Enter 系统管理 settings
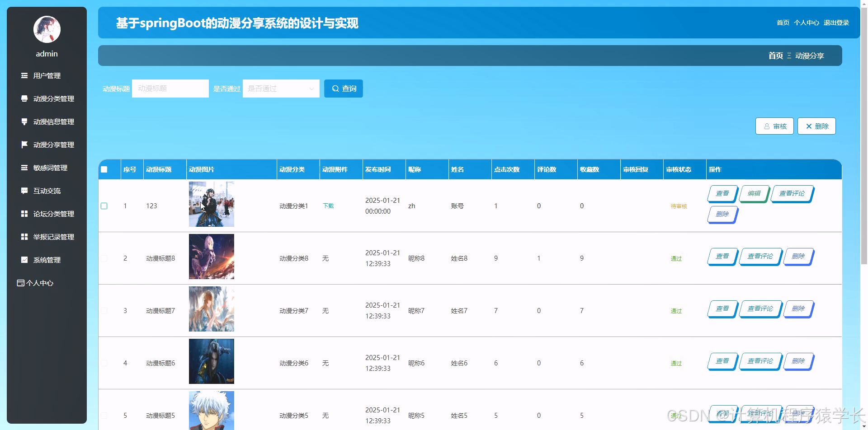The width and height of the screenshot is (868, 430). (x=47, y=260)
